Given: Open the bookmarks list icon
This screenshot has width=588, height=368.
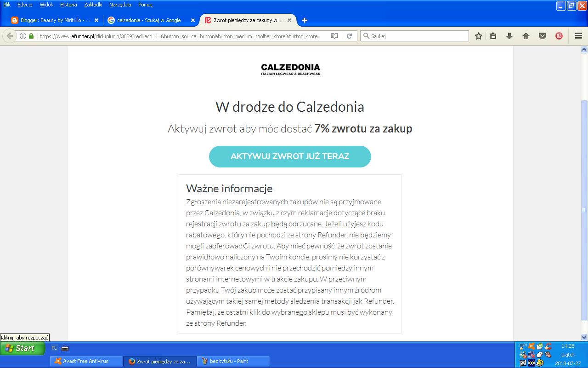Looking at the screenshot, I should [493, 36].
